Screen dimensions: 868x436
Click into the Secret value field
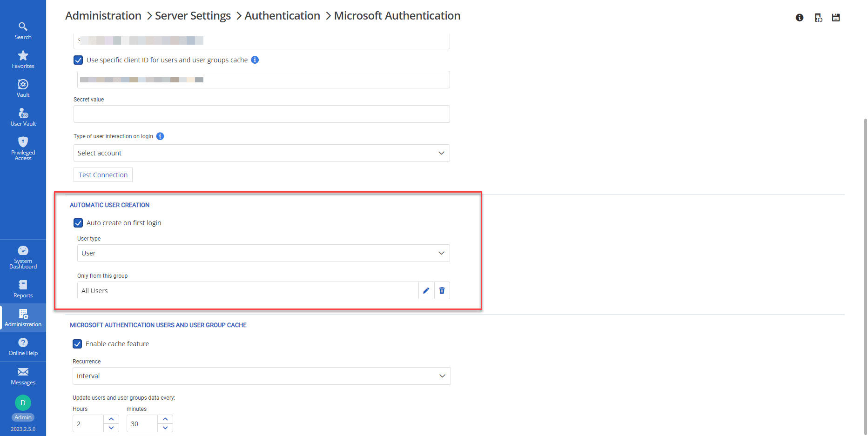pyautogui.click(x=261, y=114)
